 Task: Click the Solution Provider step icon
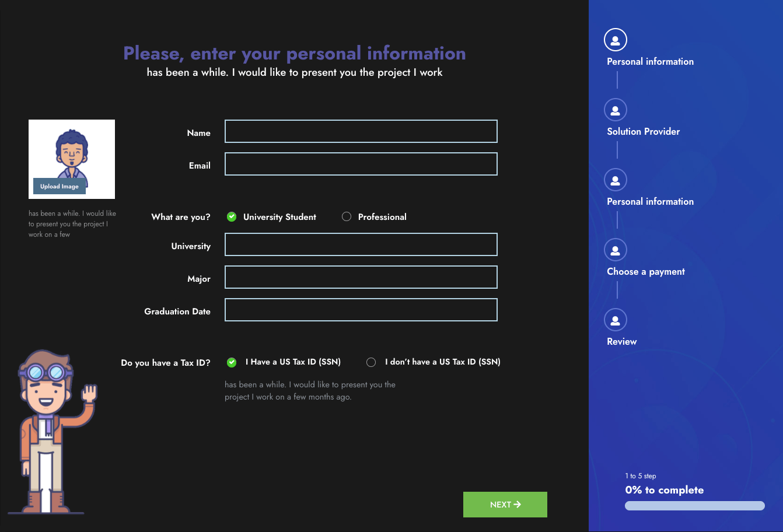615,110
